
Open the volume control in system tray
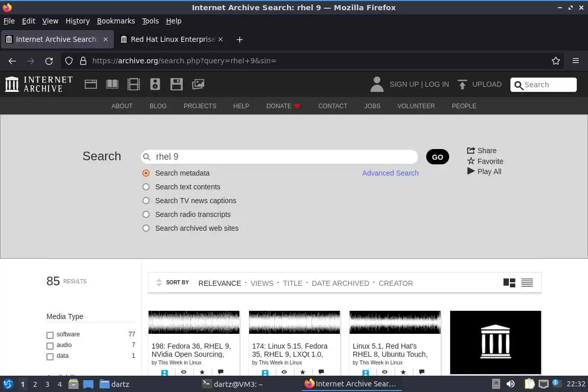coord(510,384)
